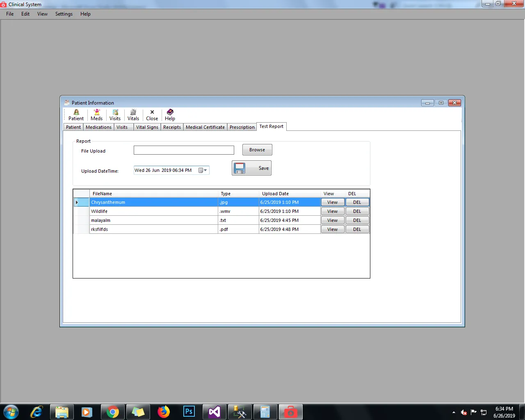
Task: Switch to Photoshop in taskbar
Action: tap(189, 412)
